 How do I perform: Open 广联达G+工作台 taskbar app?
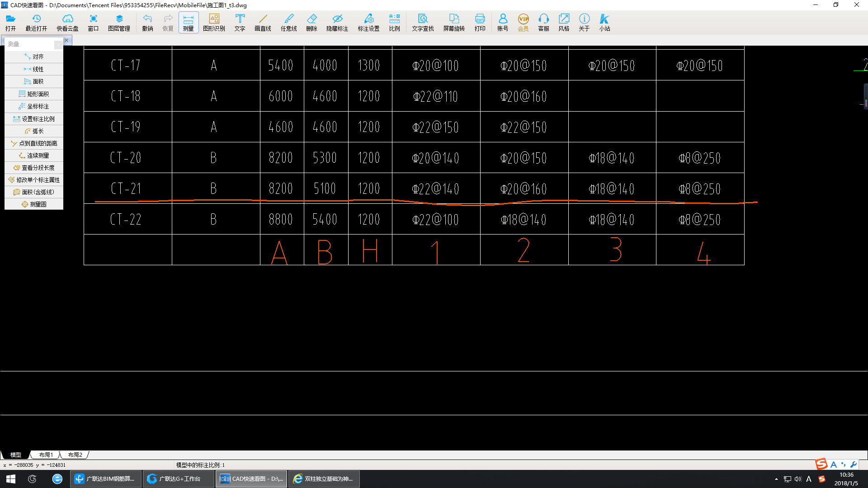coord(179,479)
